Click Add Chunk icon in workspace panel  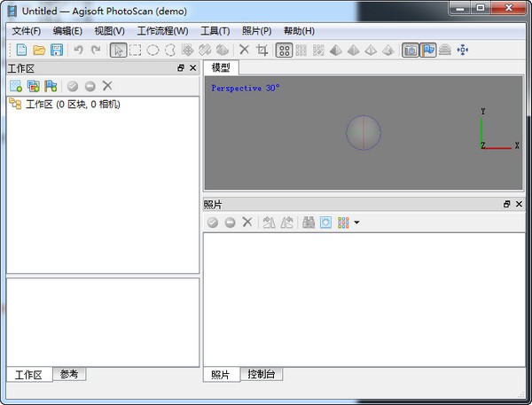pyautogui.click(x=16, y=86)
